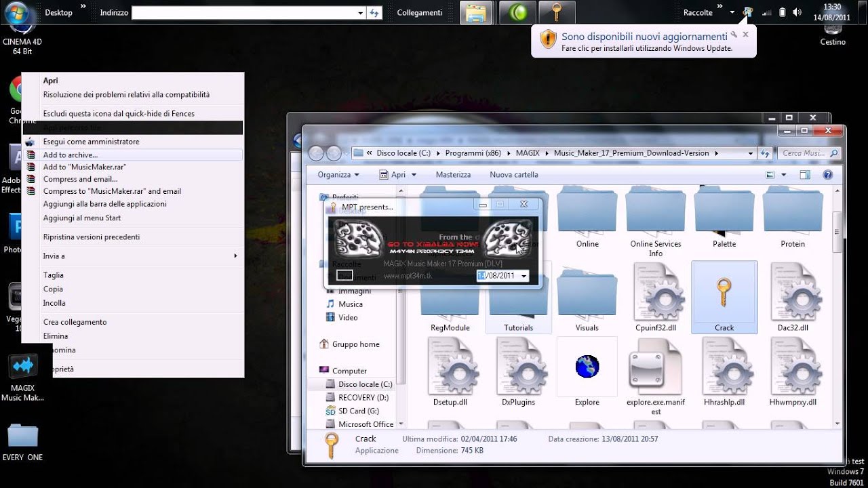Click Masterizza in Explorer toolbar
The height and width of the screenshot is (488, 868).
tap(453, 175)
